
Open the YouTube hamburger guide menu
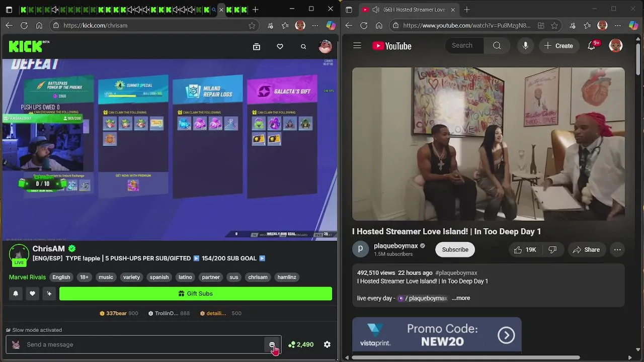tap(357, 46)
